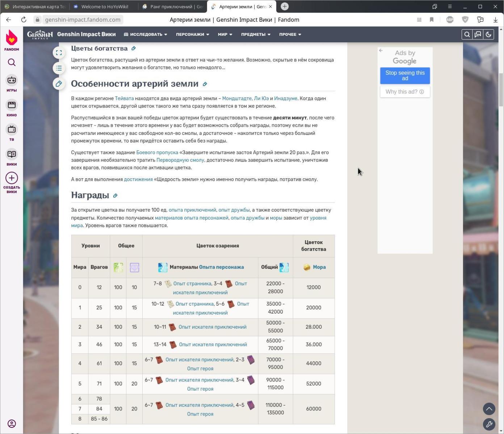Switch to the Welcome to HoYoWiki! tab
This screenshot has width=504, height=434.
click(x=103, y=7)
